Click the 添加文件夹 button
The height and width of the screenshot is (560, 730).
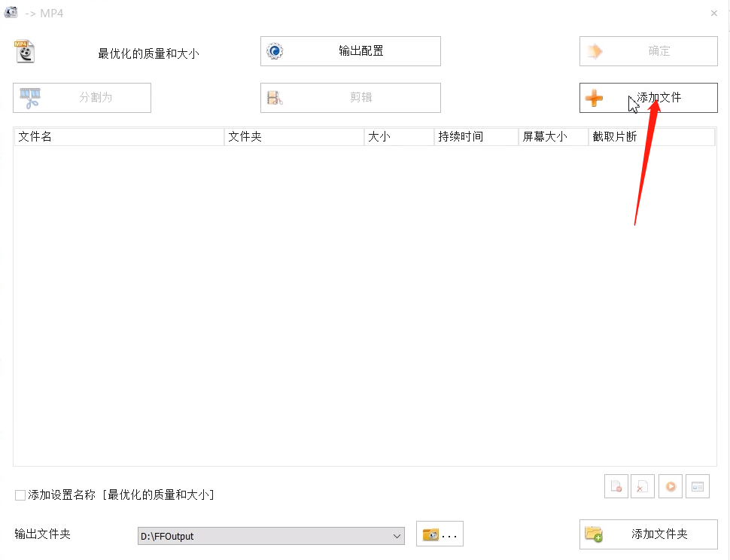(659, 534)
